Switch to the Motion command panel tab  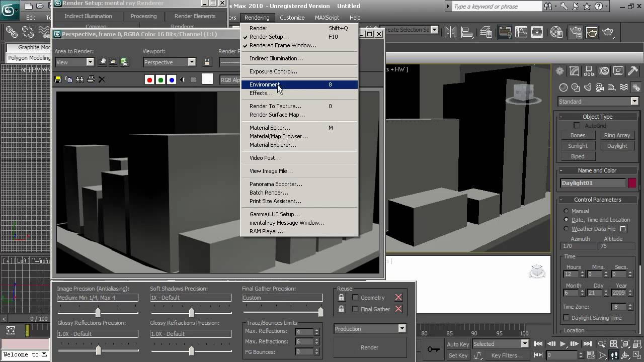pos(604,71)
